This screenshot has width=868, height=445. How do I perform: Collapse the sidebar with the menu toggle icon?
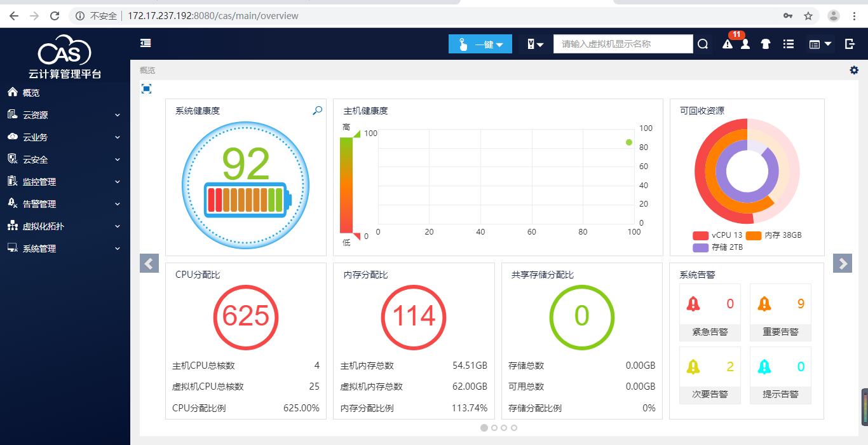click(146, 43)
